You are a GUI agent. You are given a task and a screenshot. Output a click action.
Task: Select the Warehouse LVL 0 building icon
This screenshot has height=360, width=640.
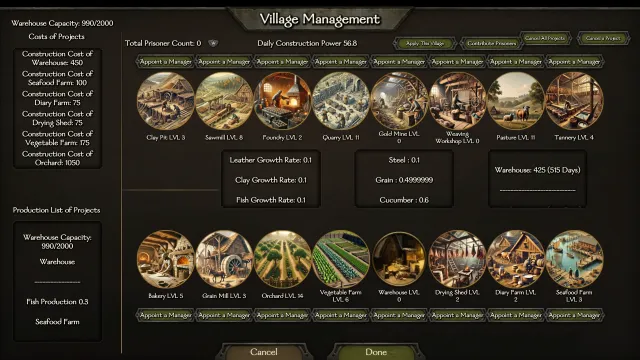point(399,259)
